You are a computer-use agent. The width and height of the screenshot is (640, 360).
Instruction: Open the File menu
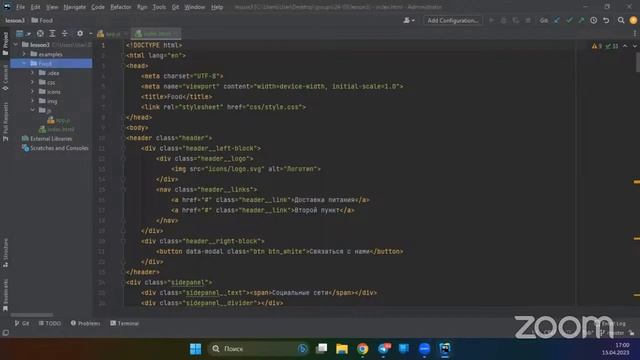[20, 7]
